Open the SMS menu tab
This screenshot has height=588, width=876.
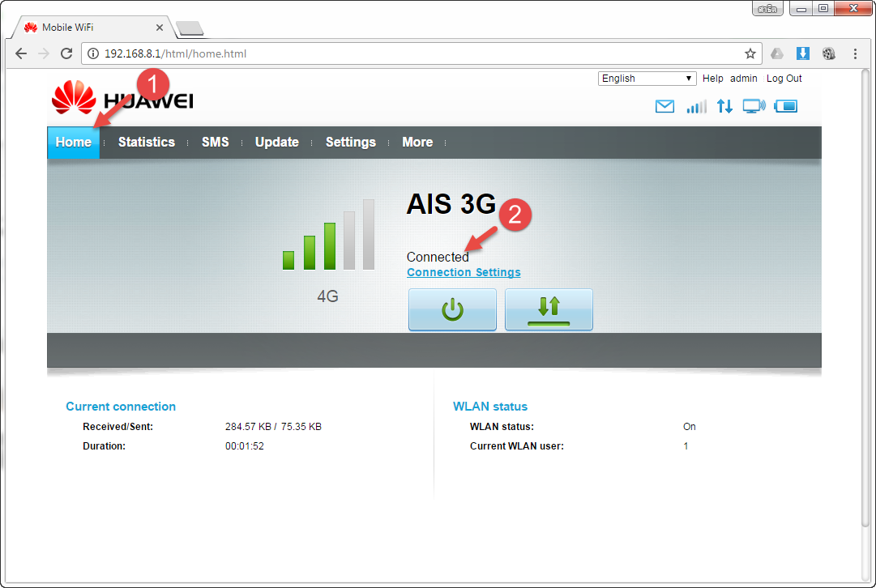point(215,142)
